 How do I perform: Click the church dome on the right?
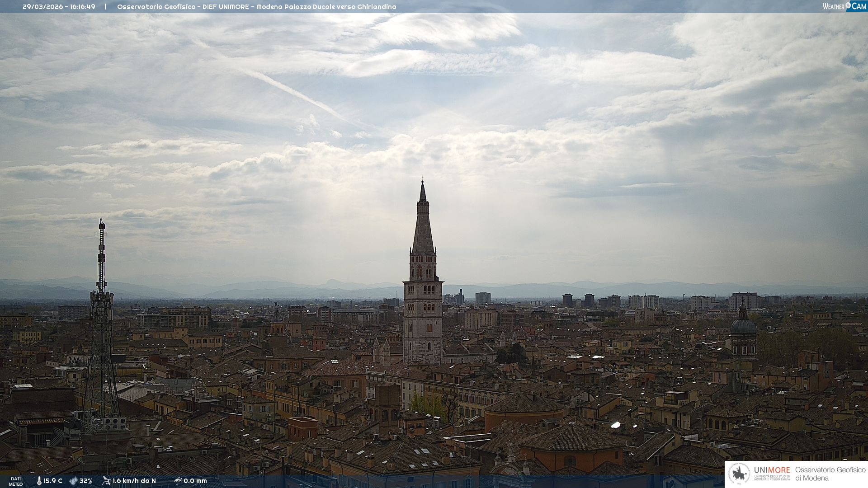(743, 326)
